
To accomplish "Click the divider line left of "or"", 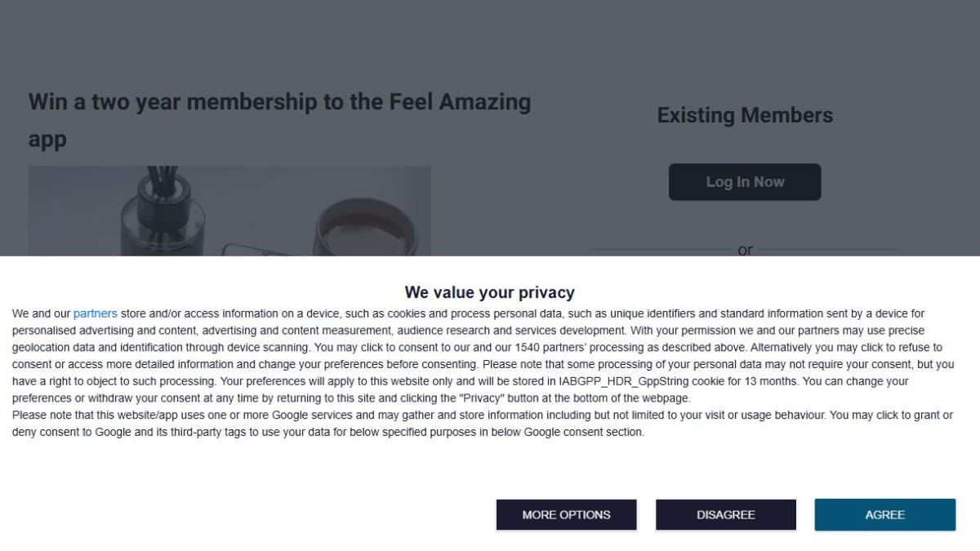I will [661, 251].
